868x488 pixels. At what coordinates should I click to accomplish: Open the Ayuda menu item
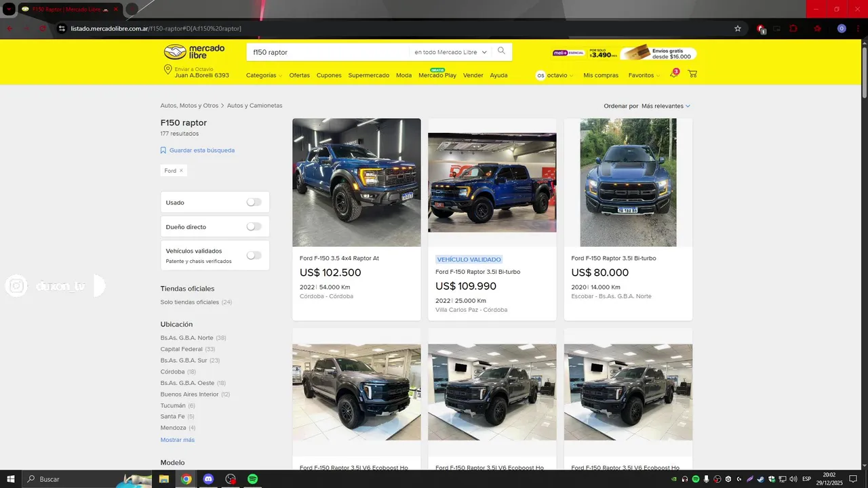click(499, 75)
